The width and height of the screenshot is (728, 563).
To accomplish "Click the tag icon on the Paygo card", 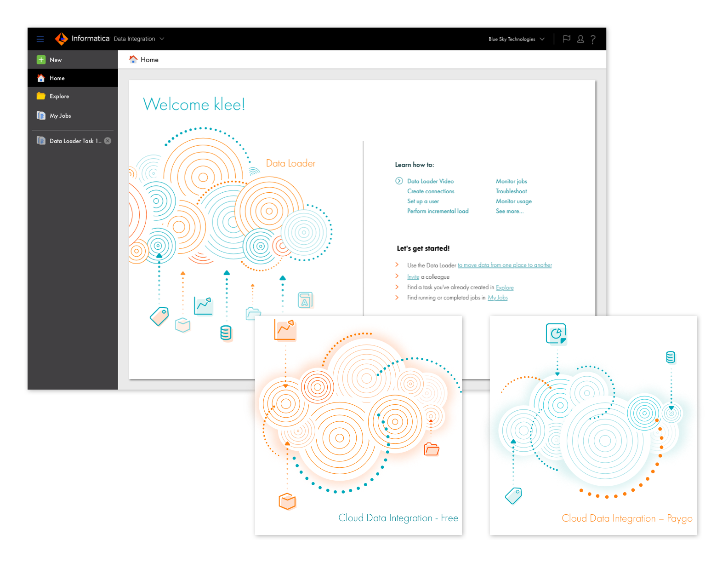I will tap(513, 496).
